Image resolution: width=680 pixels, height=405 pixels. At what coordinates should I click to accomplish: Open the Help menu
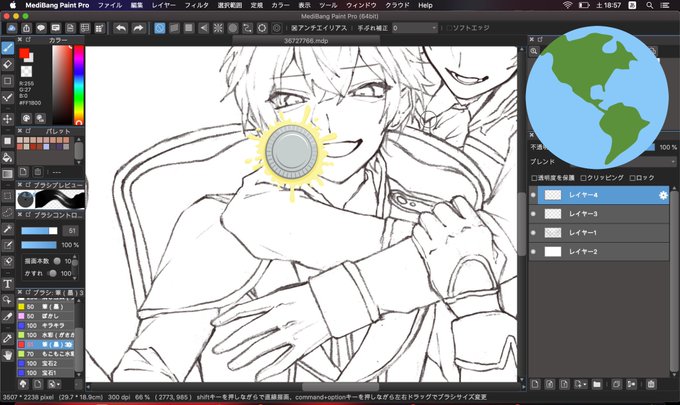point(425,5)
